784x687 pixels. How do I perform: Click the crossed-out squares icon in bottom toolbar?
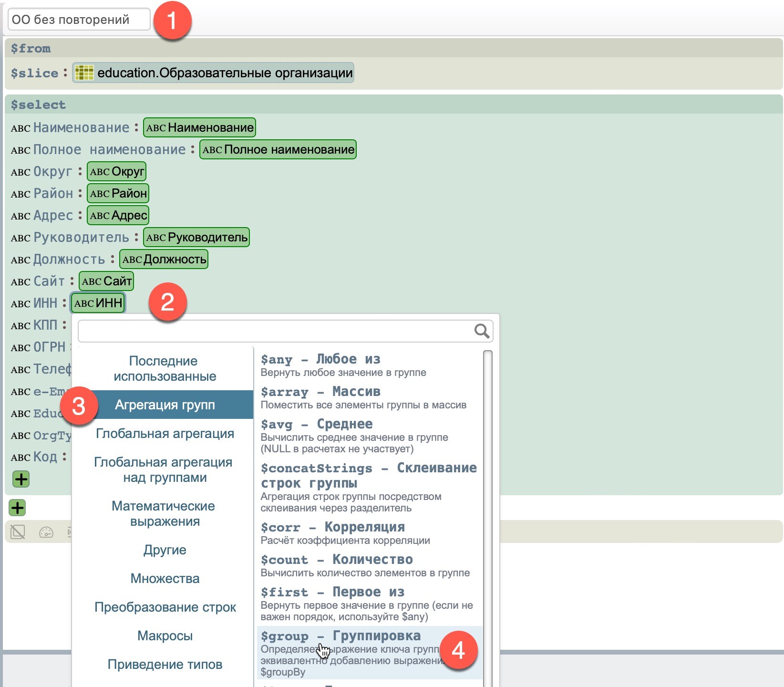pyautogui.click(x=18, y=532)
